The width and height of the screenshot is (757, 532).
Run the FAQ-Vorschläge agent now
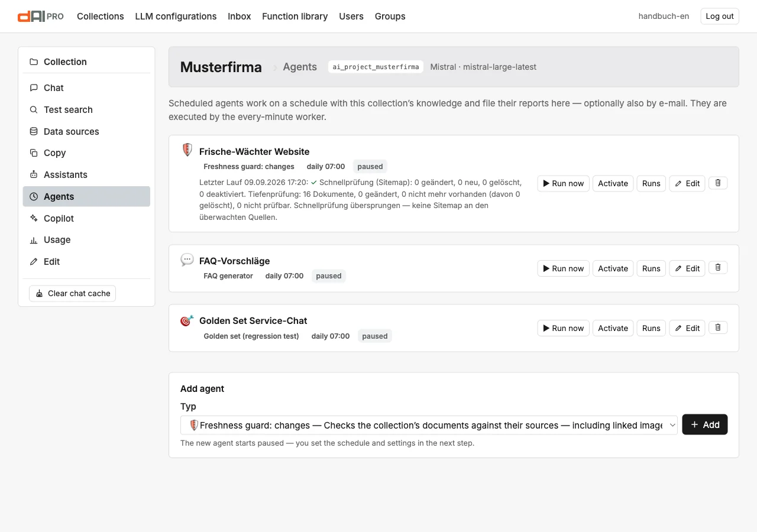click(x=564, y=268)
